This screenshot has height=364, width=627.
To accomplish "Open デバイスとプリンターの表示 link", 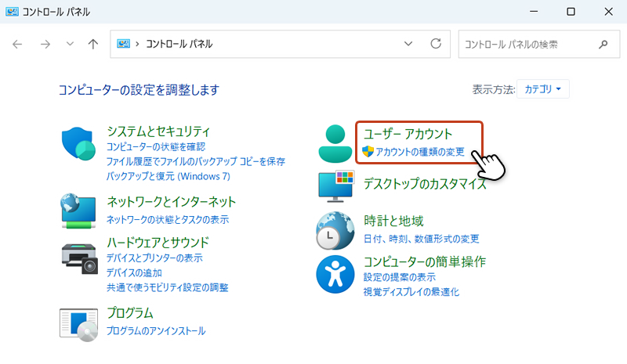I will tap(154, 258).
